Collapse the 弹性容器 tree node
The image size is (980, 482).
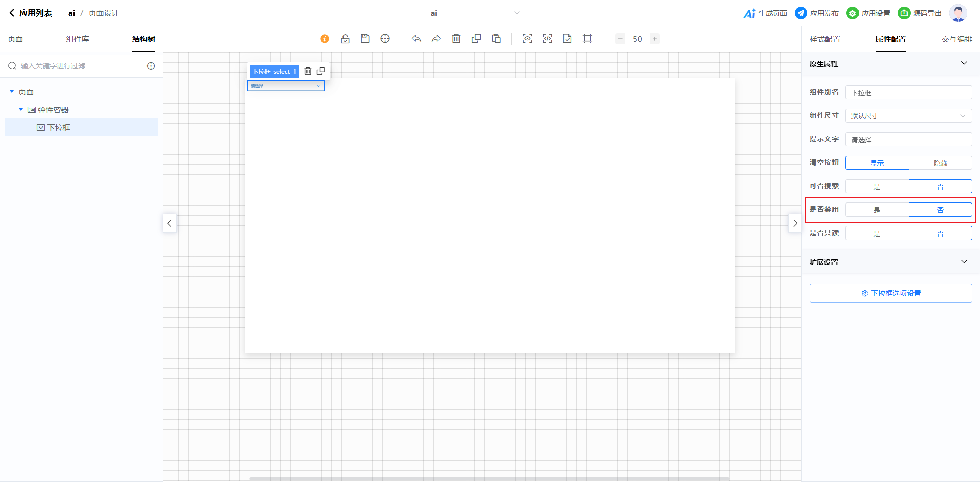[21, 109]
